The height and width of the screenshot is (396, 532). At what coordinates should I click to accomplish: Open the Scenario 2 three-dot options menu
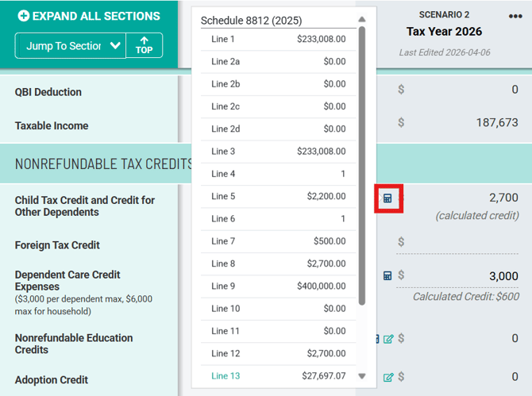[515, 16]
